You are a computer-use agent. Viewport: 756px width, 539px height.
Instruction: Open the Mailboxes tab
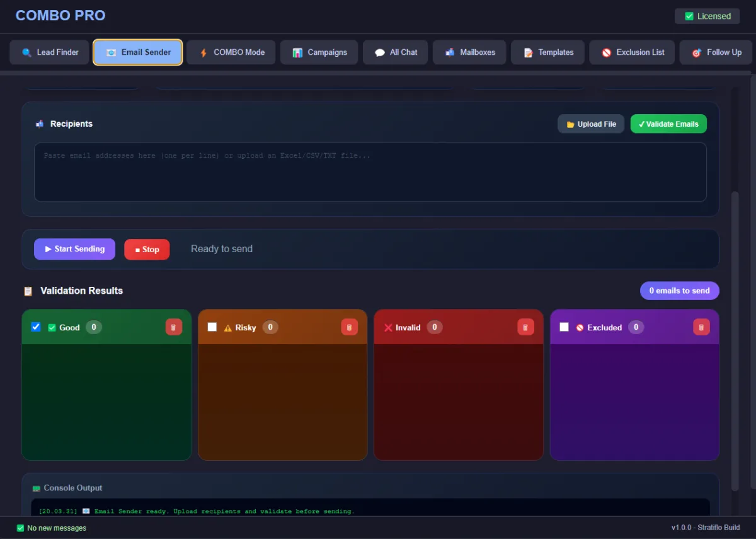(x=469, y=52)
